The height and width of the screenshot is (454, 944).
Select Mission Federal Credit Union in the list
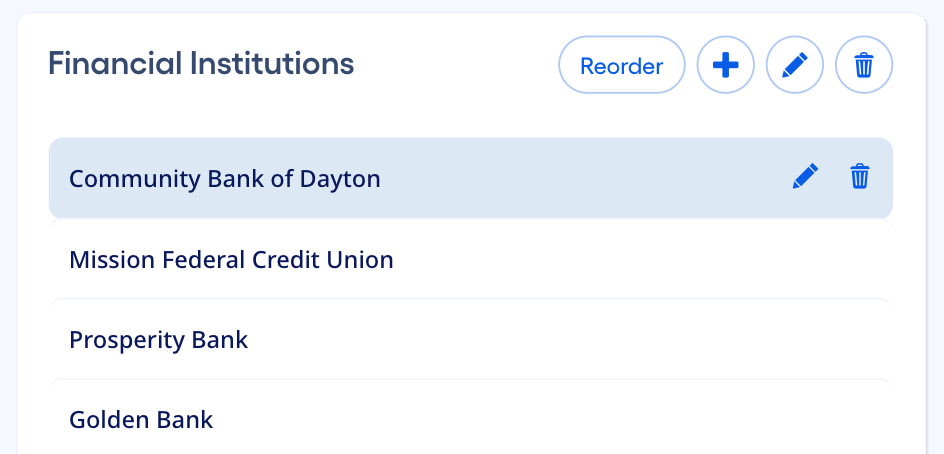click(x=400, y=260)
